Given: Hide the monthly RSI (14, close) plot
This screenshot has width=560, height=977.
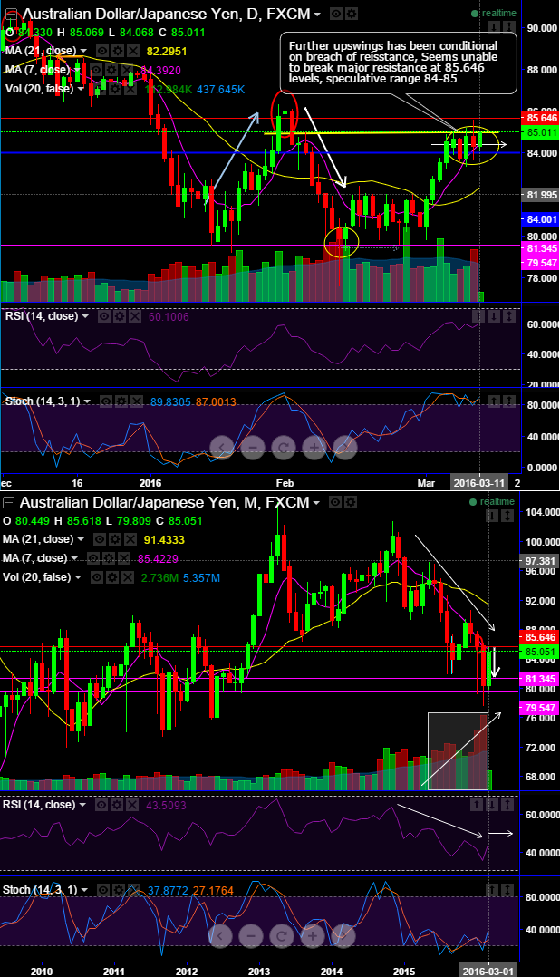Looking at the screenshot, I should pyautogui.click(x=101, y=805).
